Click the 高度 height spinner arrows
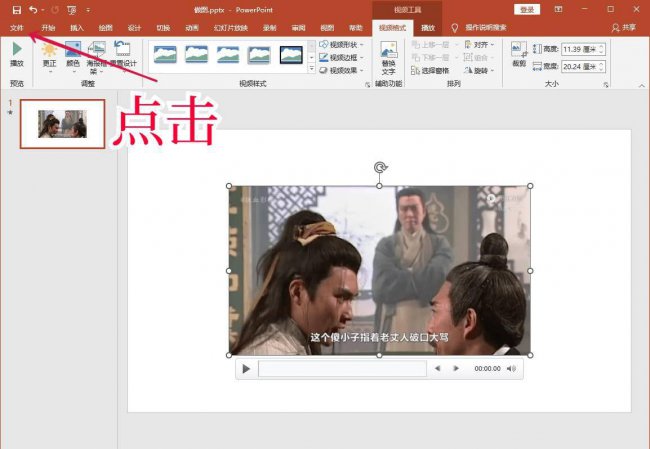The width and height of the screenshot is (650, 449). pos(602,49)
